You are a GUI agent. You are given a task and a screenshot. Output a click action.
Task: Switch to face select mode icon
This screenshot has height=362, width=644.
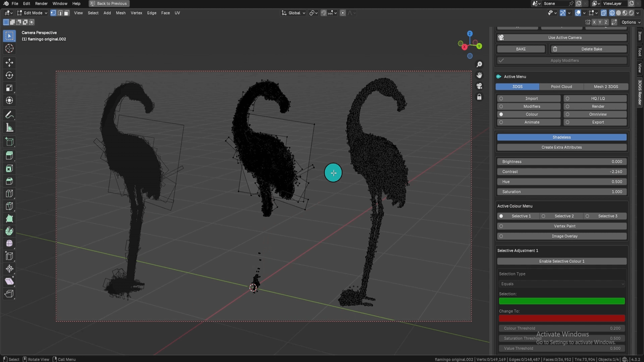[x=66, y=13]
